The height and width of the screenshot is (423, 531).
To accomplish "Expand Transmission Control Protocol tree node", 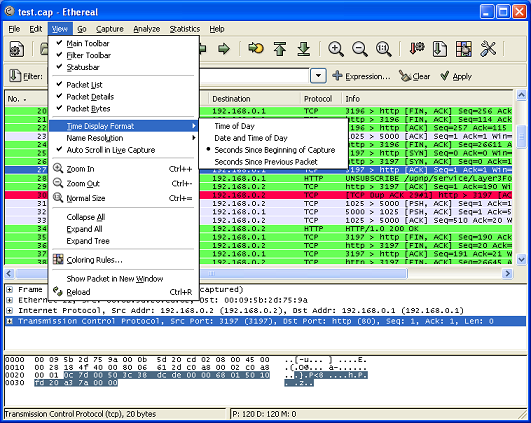I will [9, 321].
